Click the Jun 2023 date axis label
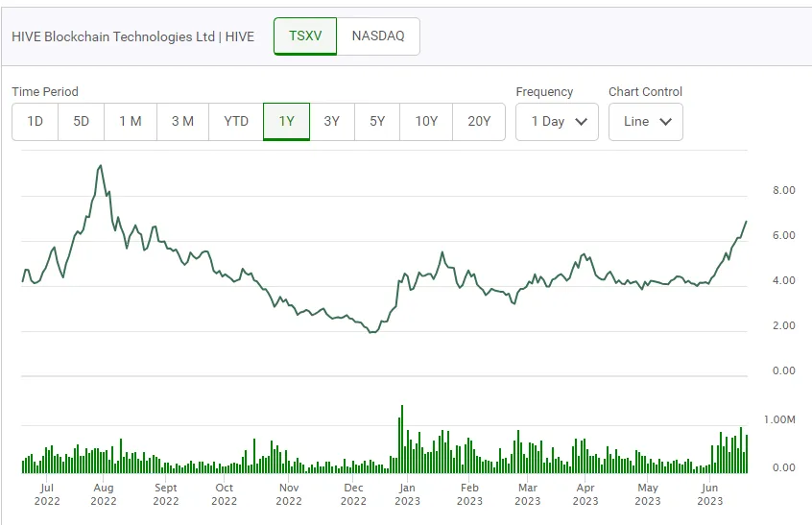Image resolution: width=812 pixels, height=525 pixels. pyautogui.click(x=710, y=494)
